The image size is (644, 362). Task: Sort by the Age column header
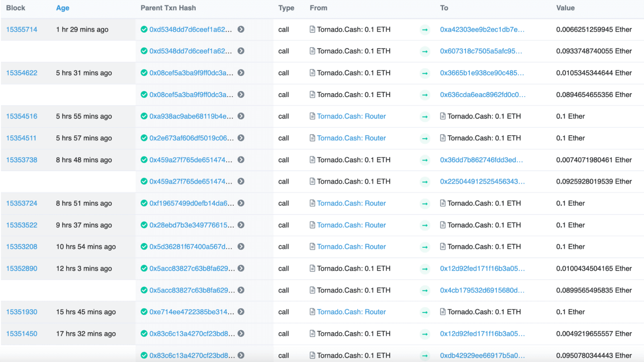(63, 8)
